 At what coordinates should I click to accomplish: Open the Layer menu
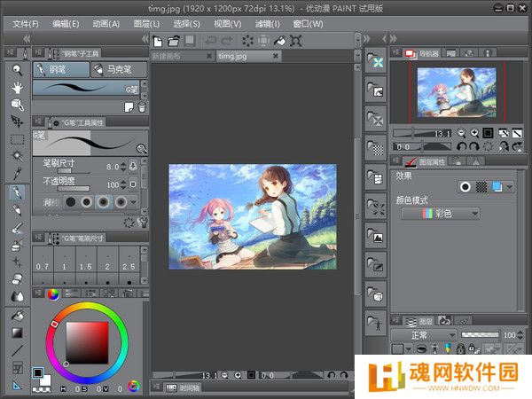pyautogui.click(x=146, y=24)
